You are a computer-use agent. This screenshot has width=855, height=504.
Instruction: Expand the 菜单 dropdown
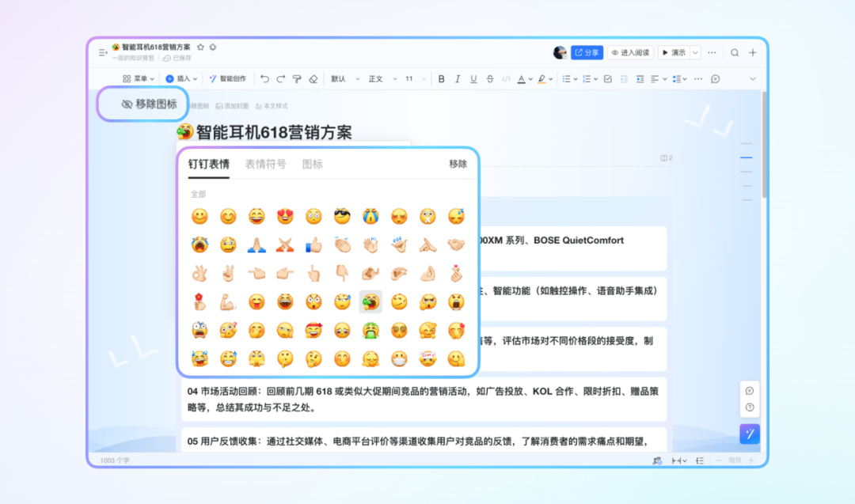(139, 79)
